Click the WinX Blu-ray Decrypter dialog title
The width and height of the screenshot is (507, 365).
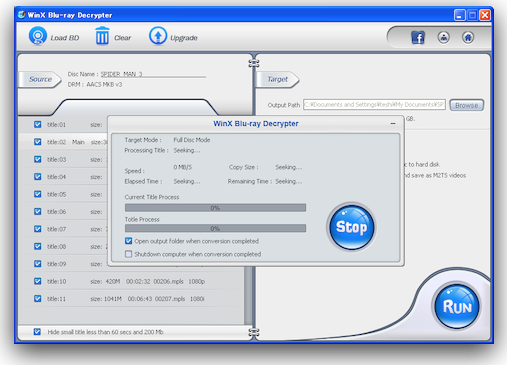[x=256, y=124]
